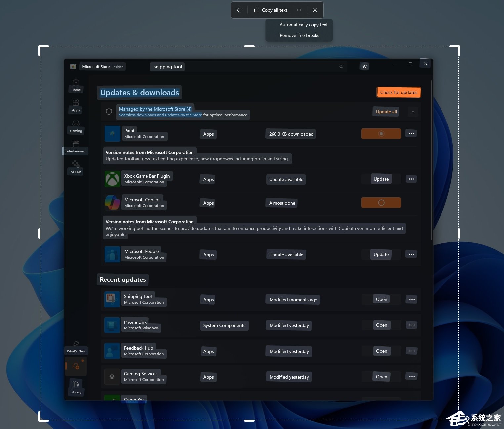The height and width of the screenshot is (429, 504).
Task: Minimize the Microsoft Store window
Action: point(395,64)
